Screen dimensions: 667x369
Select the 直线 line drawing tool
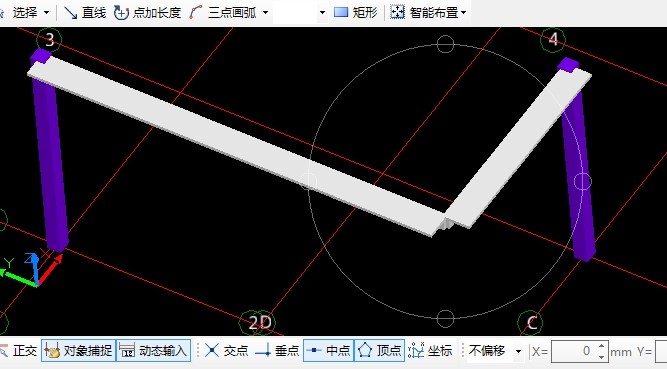(85, 13)
